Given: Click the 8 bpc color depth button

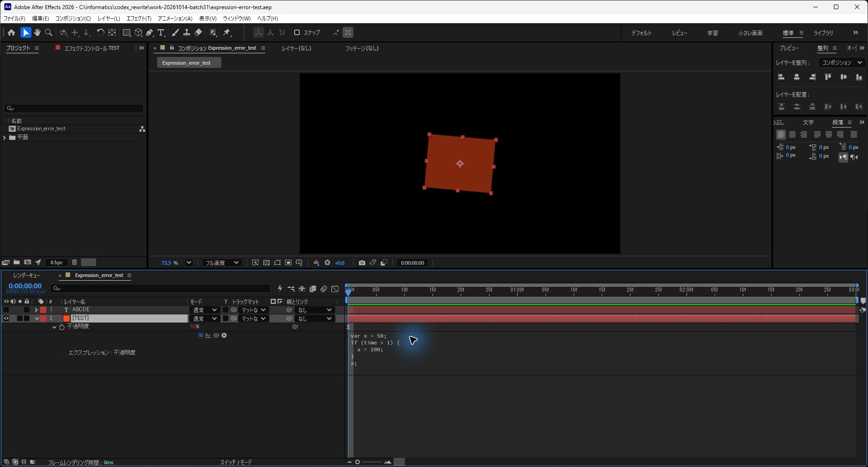Looking at the screenshot, I should [x=56, y=262].
